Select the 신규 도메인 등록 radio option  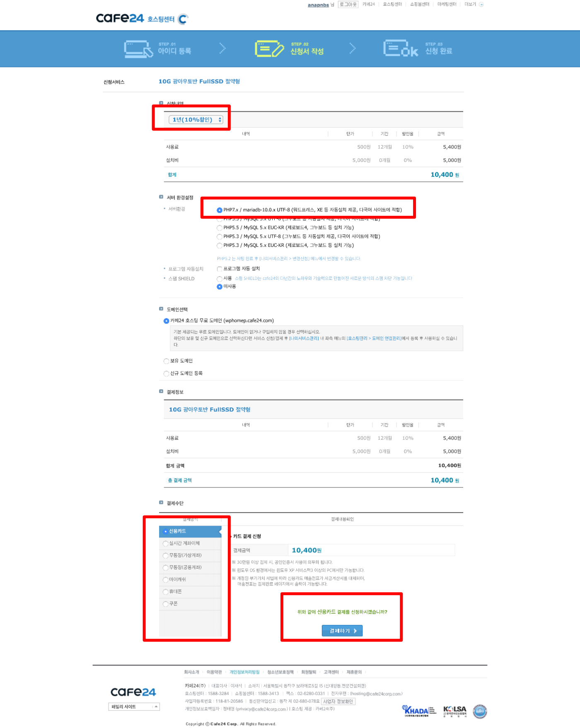click(x=166, y=374)
